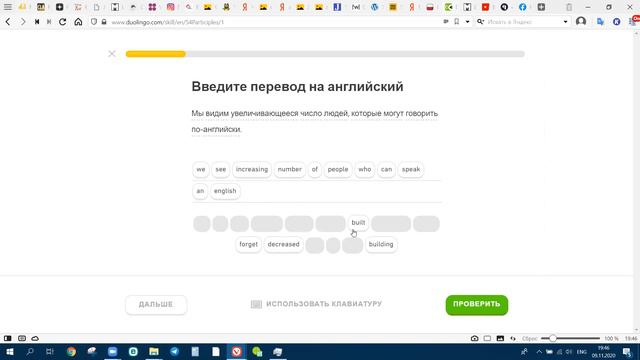Open the search engine selector magnifier

(x=480, y=22)
